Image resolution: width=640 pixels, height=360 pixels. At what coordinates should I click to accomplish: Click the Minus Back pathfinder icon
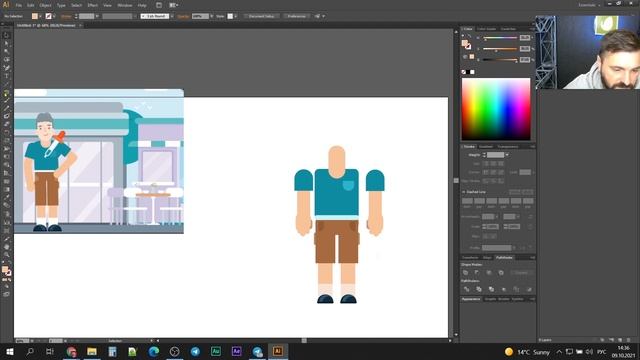pyautogui.click(x=529, y=289)
